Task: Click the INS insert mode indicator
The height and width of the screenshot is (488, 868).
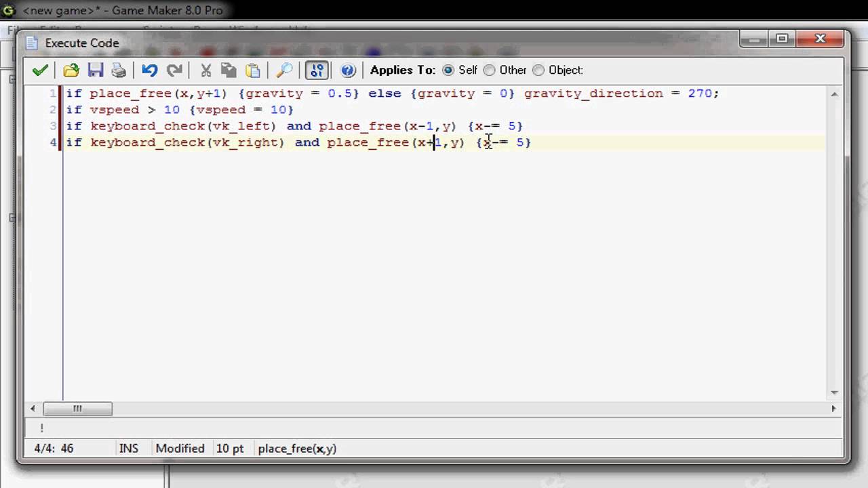Action: pos(129,448)
